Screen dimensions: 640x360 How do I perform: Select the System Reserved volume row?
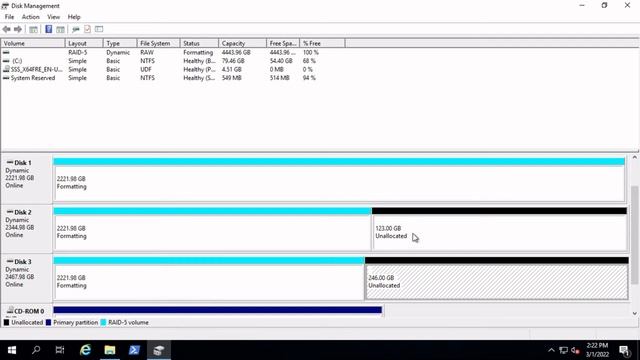173,78
